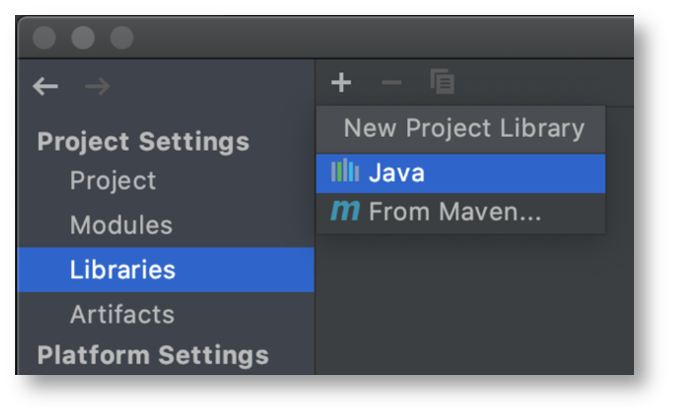675x416 pixels.
Task: Open the Artifacts settings page
Action: click(x=122, y=314)
